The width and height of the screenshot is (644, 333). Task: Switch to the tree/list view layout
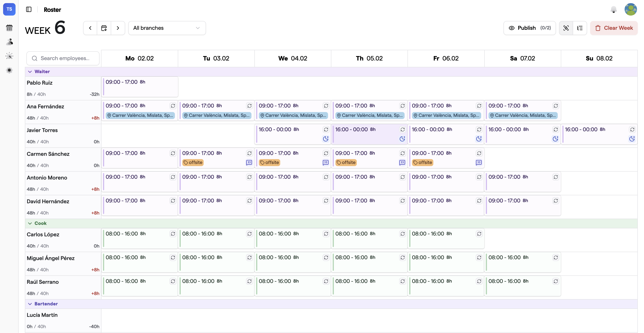580,28
